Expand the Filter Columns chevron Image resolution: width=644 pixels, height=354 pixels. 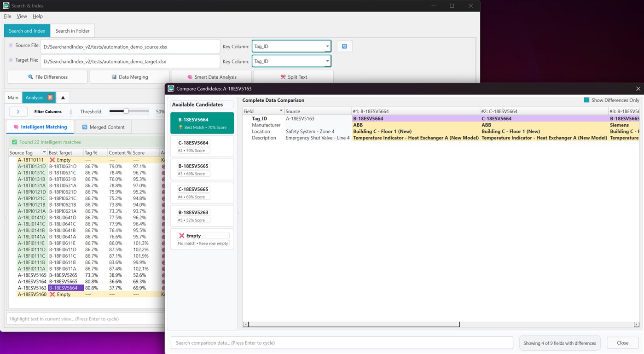(18, 111)
